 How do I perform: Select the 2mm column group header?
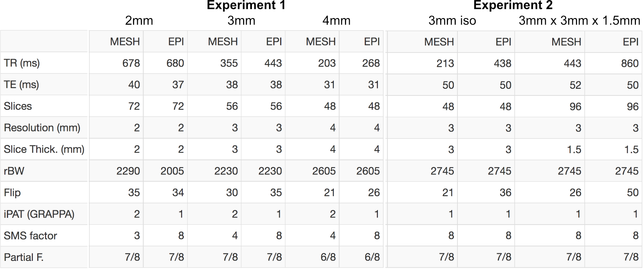(x=139, y=21)
